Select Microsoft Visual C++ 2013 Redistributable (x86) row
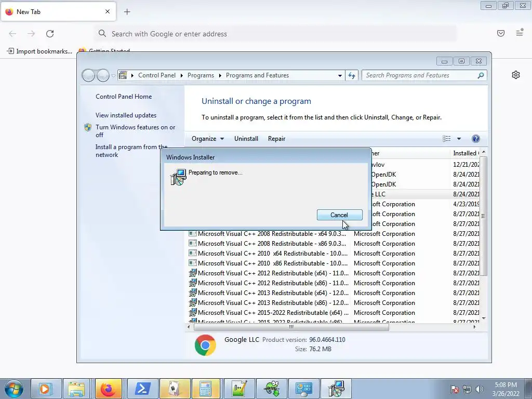532x399 pixels. [334, 303]
